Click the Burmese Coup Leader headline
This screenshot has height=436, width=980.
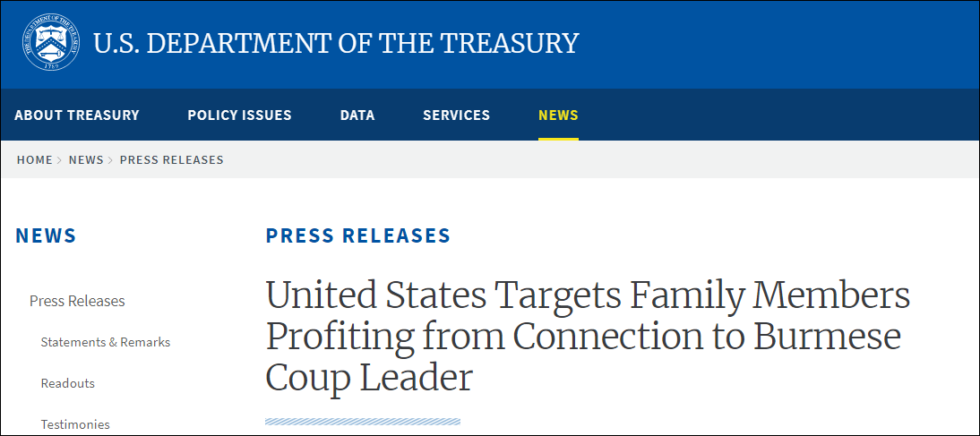pyautogui.click(x=587, y=337)
